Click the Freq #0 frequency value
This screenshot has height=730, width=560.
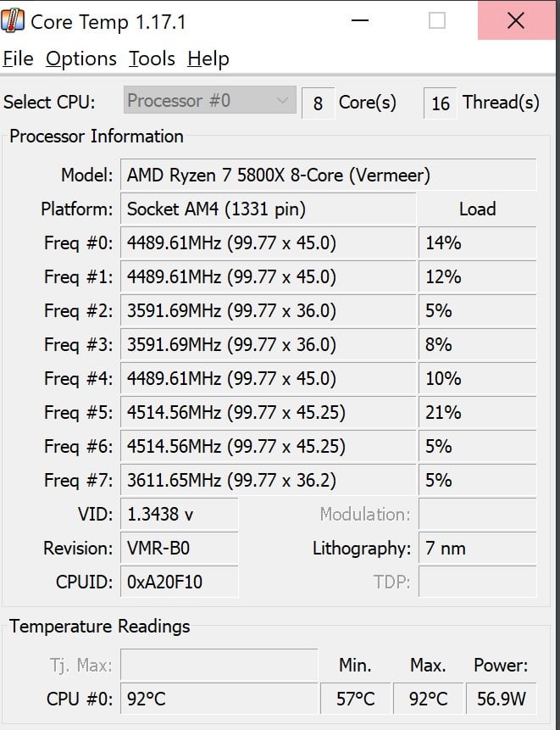coord(268,243)
